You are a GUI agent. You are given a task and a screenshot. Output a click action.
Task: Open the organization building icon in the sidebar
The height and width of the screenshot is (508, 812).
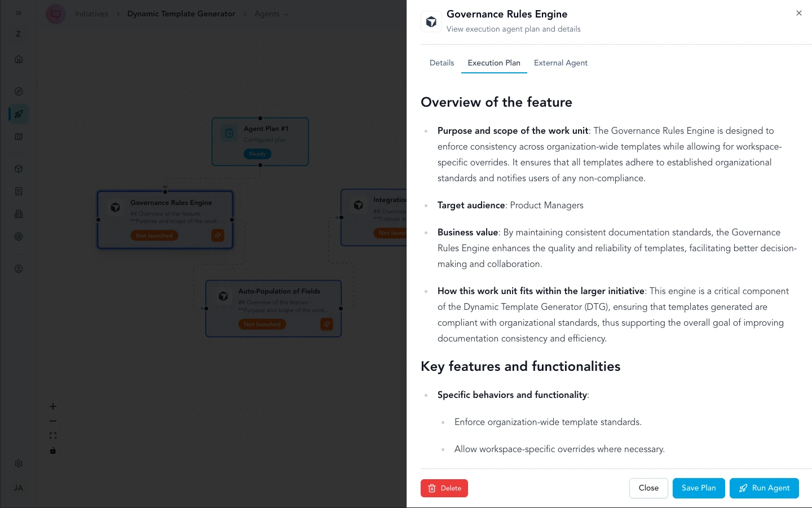tap(19, 214)
